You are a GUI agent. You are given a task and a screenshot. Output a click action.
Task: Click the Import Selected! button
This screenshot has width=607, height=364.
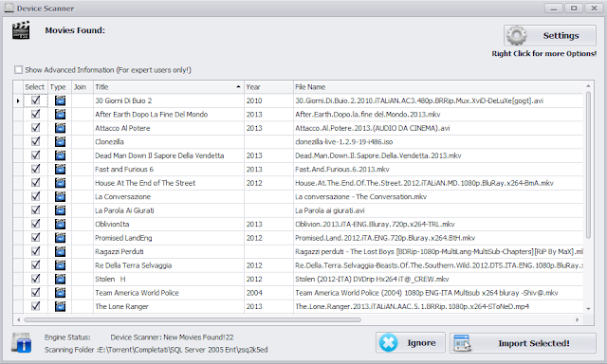(x=523, y=343)
